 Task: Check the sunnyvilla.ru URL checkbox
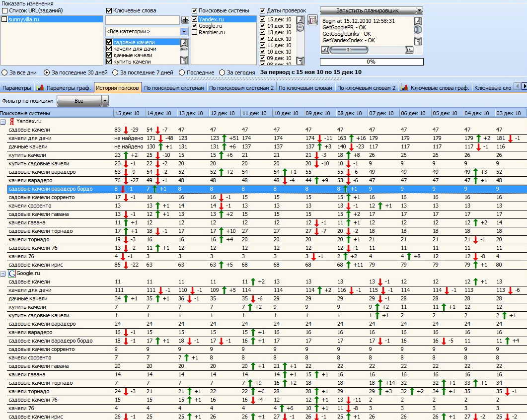tap(4, 19)
